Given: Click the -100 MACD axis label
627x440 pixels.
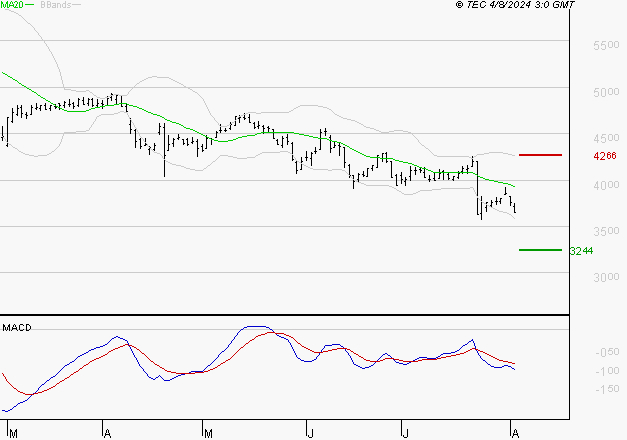Looking at the screenshot, I should click(607, 371).
